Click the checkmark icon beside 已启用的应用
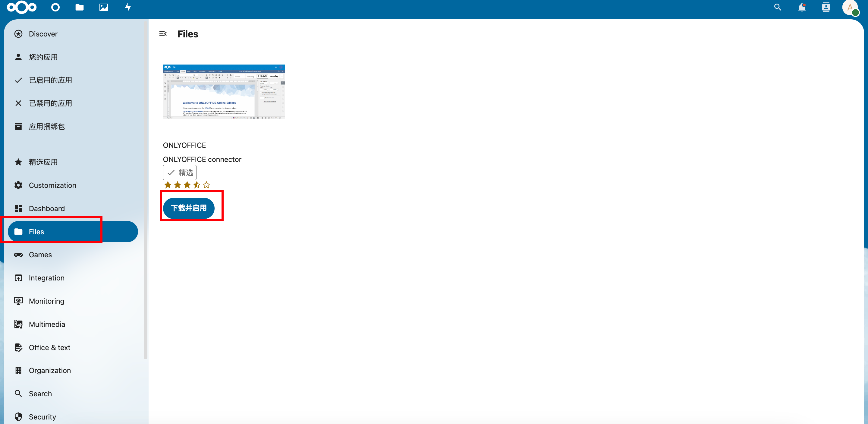The height and width of the screenshot is (424, 868). click(x=18, y=80)
